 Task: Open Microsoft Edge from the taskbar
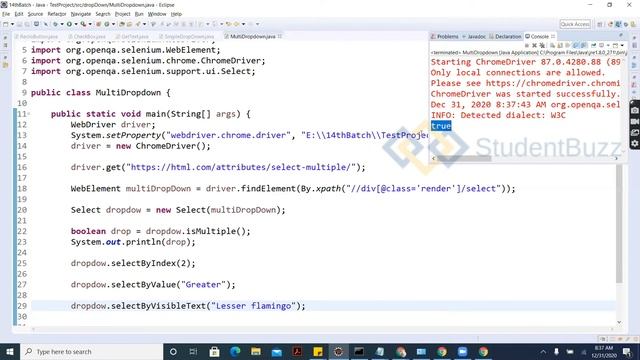235,351
